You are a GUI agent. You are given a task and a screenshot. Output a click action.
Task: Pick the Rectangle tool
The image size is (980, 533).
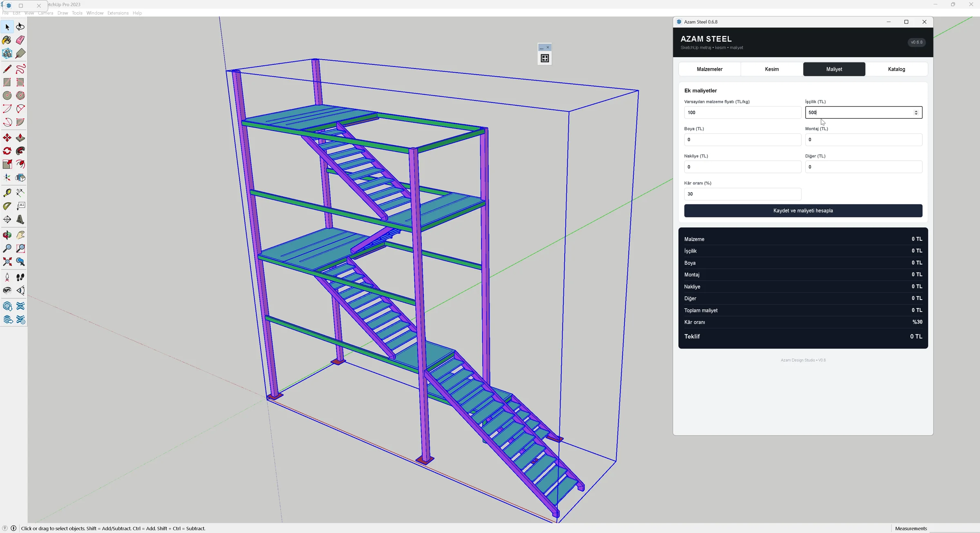tap(7, 82)
